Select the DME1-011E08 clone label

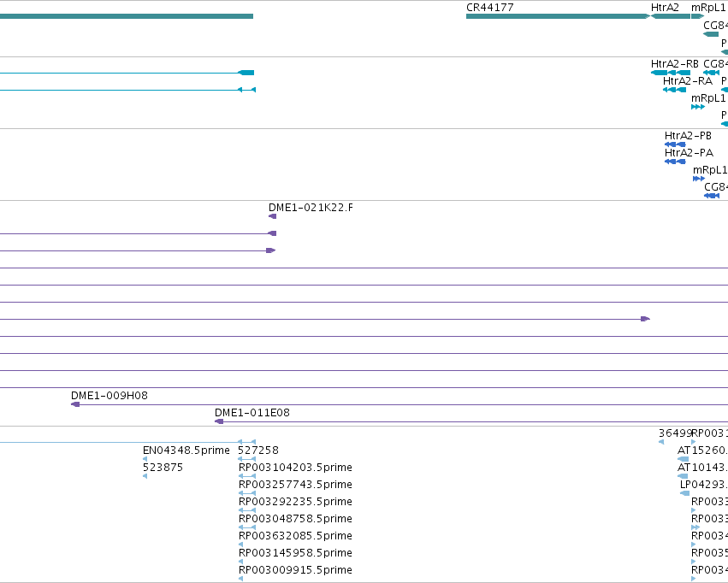pyautogui.click(x=252, y=413)
